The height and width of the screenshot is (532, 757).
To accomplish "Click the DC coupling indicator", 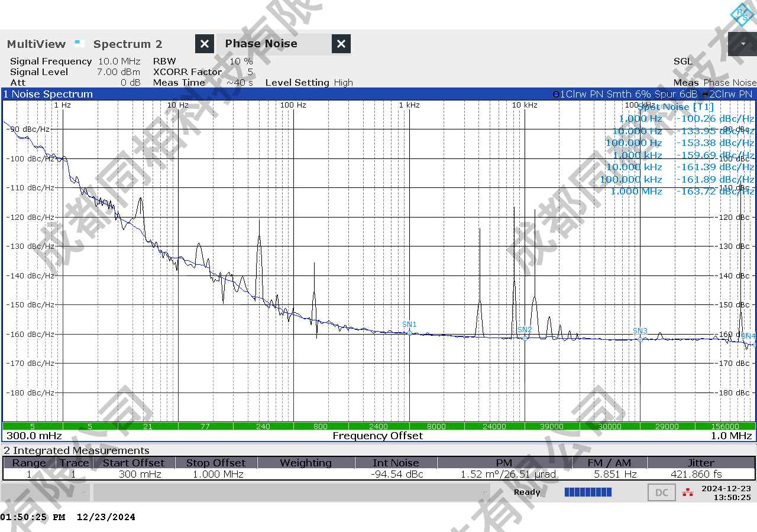I will click(662, 492).
